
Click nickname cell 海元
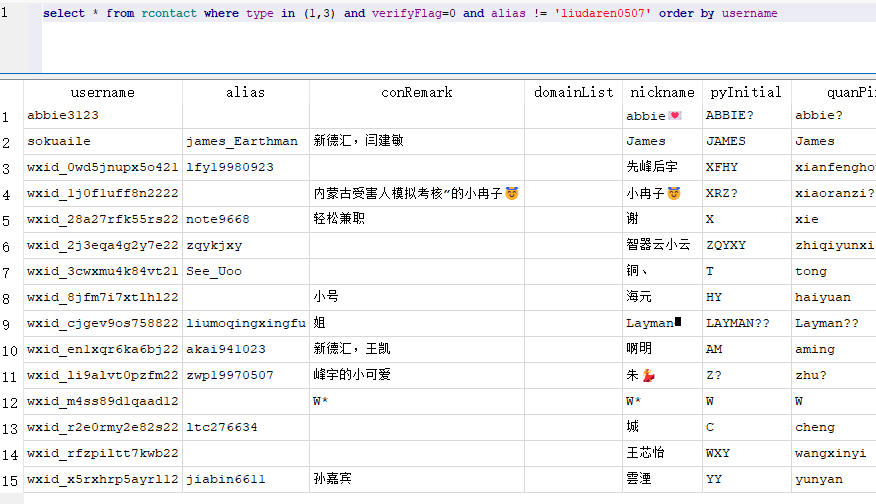[663, 297]
